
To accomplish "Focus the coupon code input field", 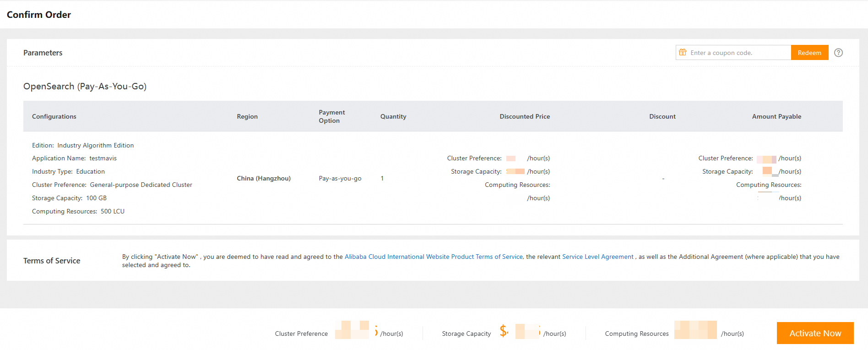I will click(738, 53).
